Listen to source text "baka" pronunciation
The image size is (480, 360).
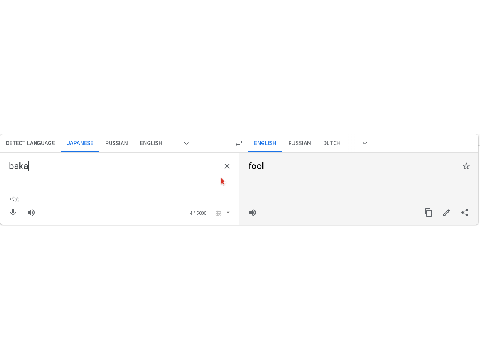pos(31,213)
